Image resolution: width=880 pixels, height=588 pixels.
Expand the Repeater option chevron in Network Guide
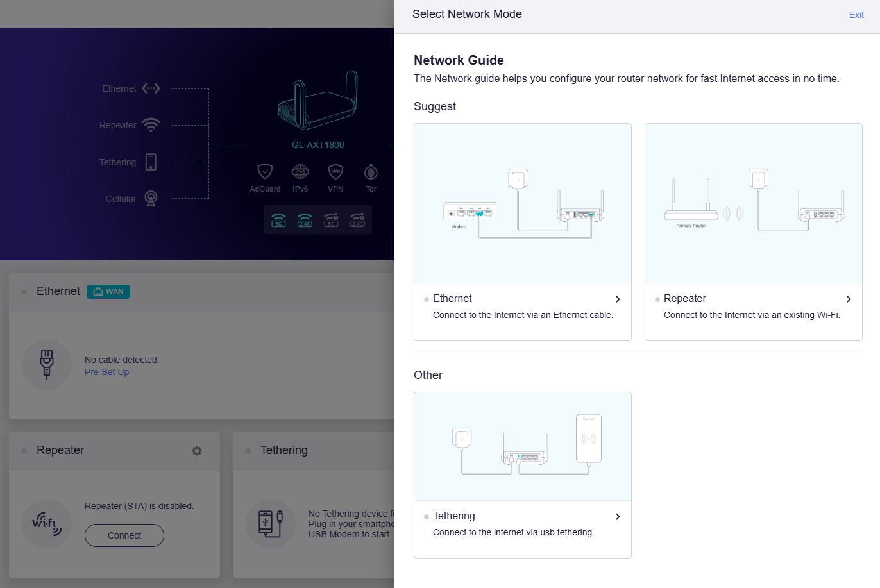[849, 299]
